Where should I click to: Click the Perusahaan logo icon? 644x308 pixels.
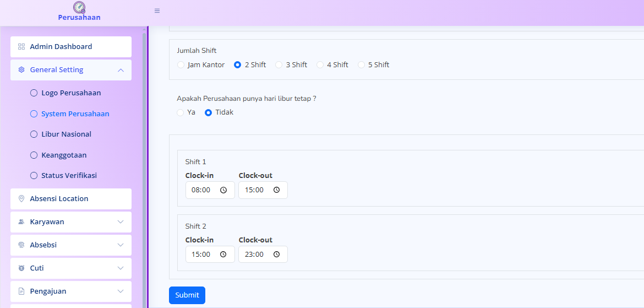tap(79, 7)
